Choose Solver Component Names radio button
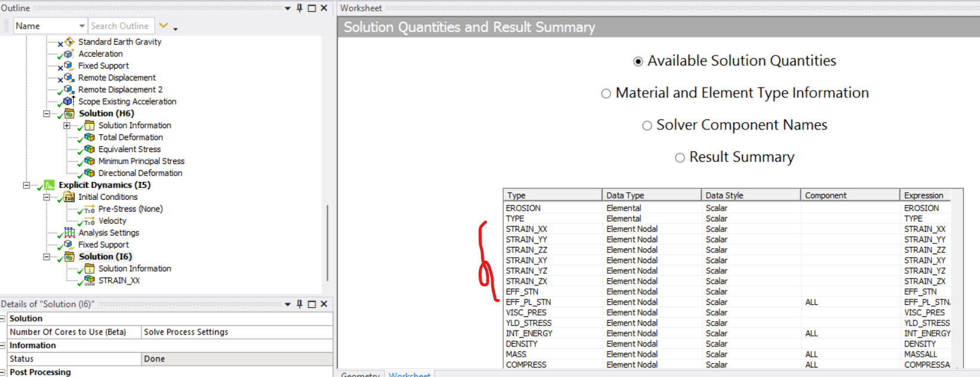The image size is (980, 377). (x=647, y=125)
